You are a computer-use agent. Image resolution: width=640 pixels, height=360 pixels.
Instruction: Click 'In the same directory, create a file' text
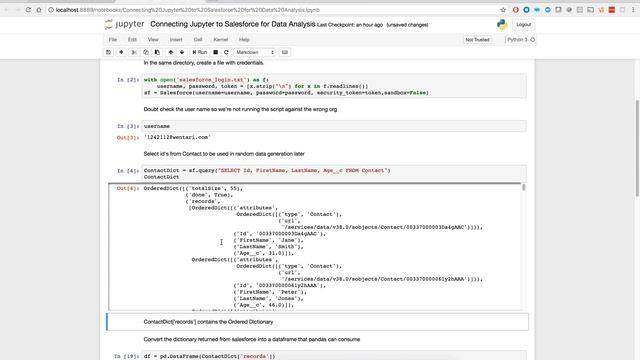coord(204,63)
